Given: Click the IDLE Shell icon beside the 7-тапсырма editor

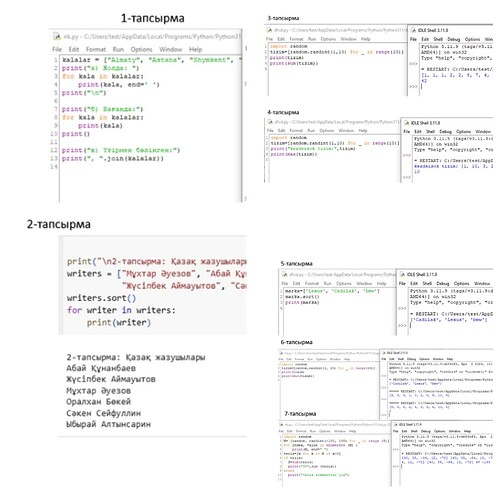Looking at the screenshot, I should click(x=395, y=424).
